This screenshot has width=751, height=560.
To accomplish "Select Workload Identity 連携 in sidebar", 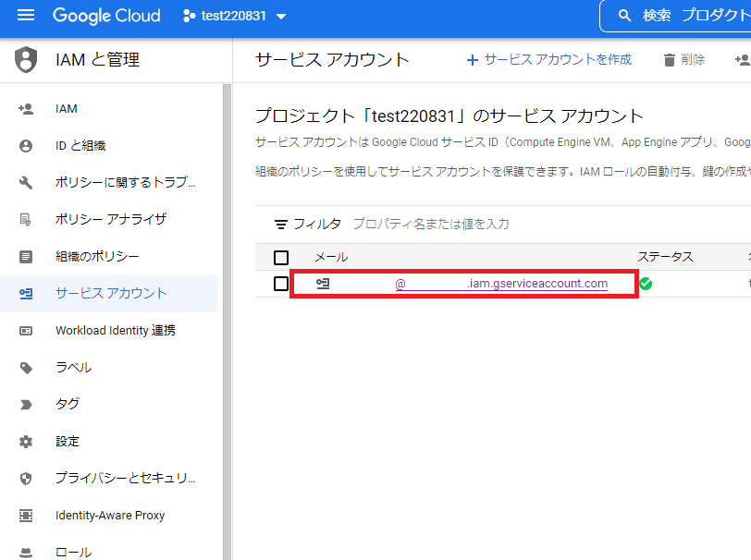I will click(115, 330).
